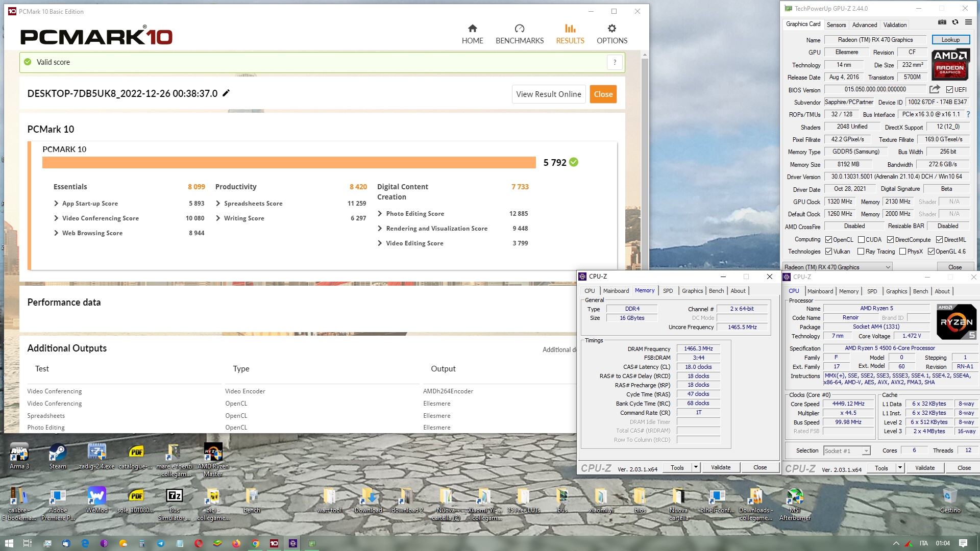Viewport: 980px width, 551px height.
Task: Expand Web Browsing Score details
Action: point(56,233)
